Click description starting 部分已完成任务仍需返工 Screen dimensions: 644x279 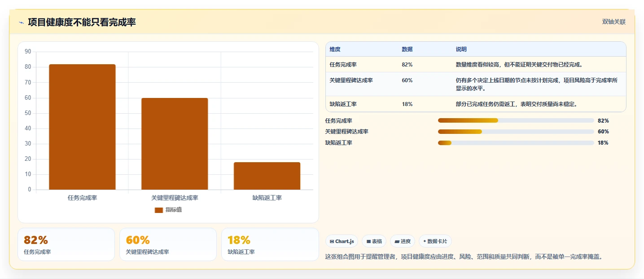tap(516, 104)
